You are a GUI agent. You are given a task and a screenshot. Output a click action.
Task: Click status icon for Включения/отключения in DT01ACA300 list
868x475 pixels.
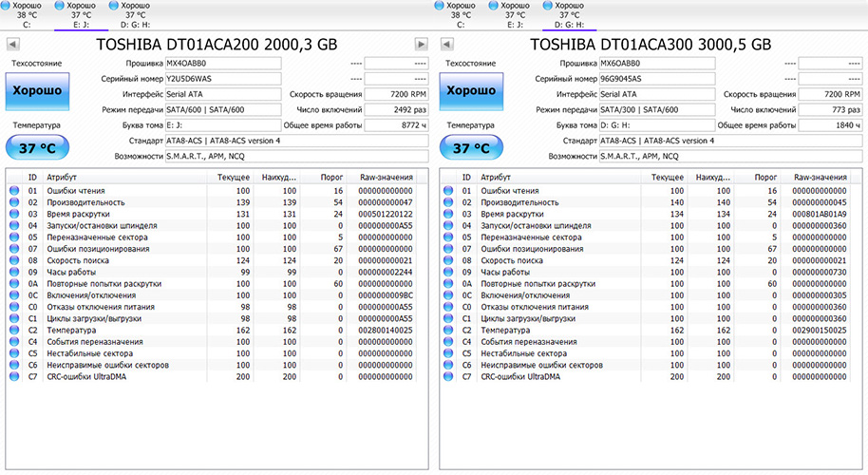(x=448, y=295)
